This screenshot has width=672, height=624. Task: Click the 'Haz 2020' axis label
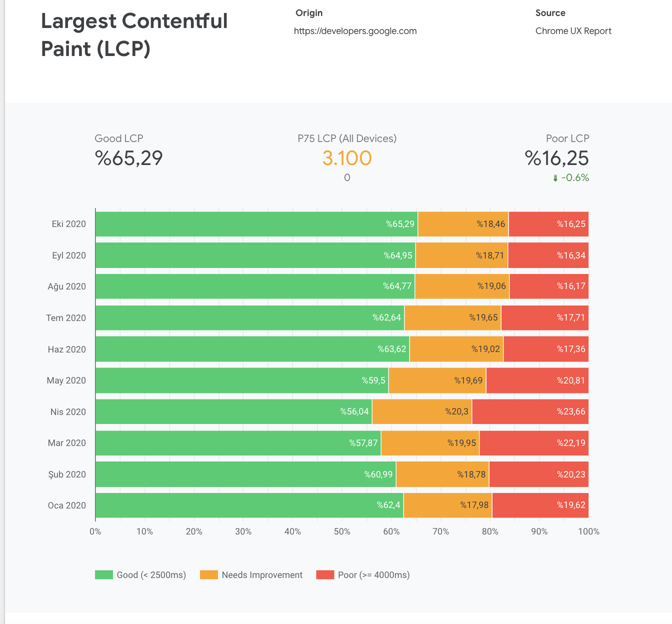point(67,349)
